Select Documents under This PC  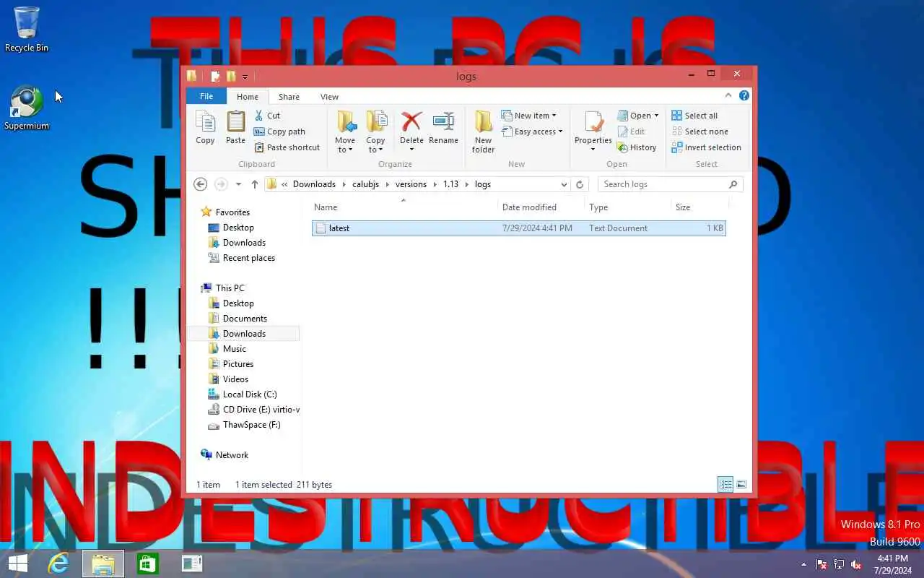(245, 319)
